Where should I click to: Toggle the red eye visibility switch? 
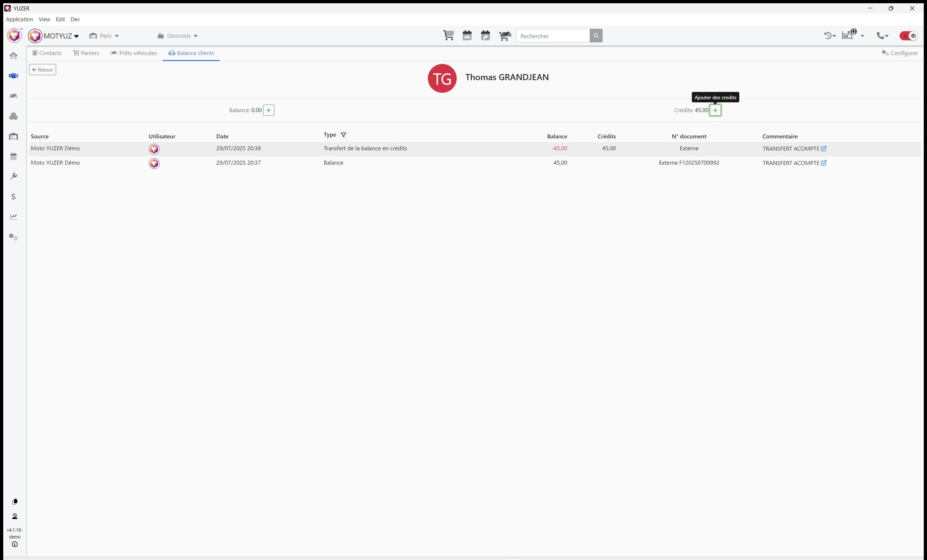tap(909, 36)
